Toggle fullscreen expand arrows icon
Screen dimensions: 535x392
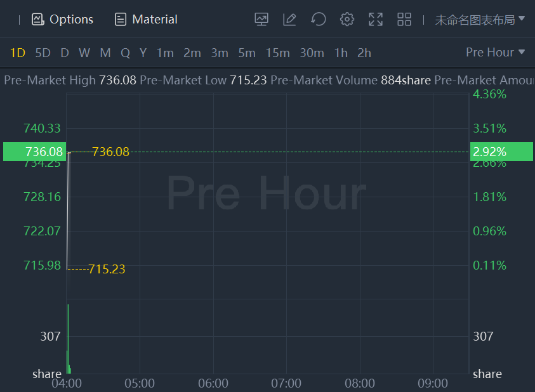(376, 20)
